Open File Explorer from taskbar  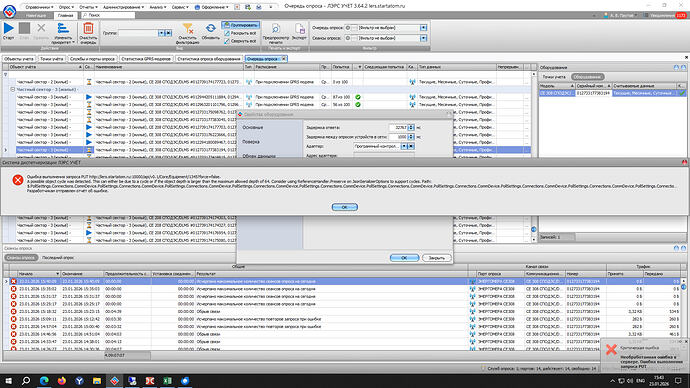point(97,381)
